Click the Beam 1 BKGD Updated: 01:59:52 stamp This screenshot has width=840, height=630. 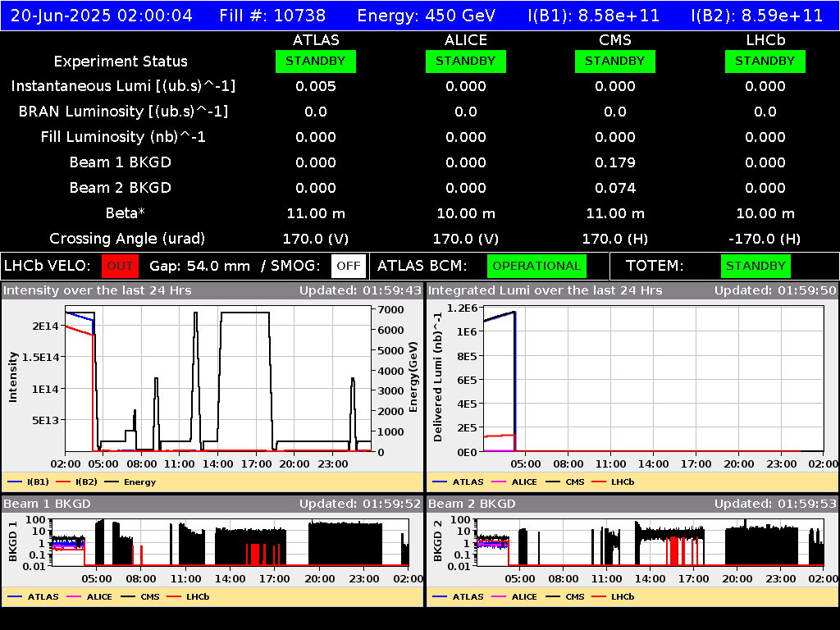[360, 504]
